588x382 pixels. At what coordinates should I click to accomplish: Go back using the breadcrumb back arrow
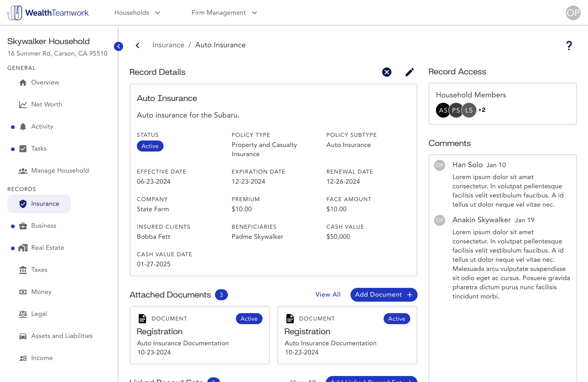138,45
